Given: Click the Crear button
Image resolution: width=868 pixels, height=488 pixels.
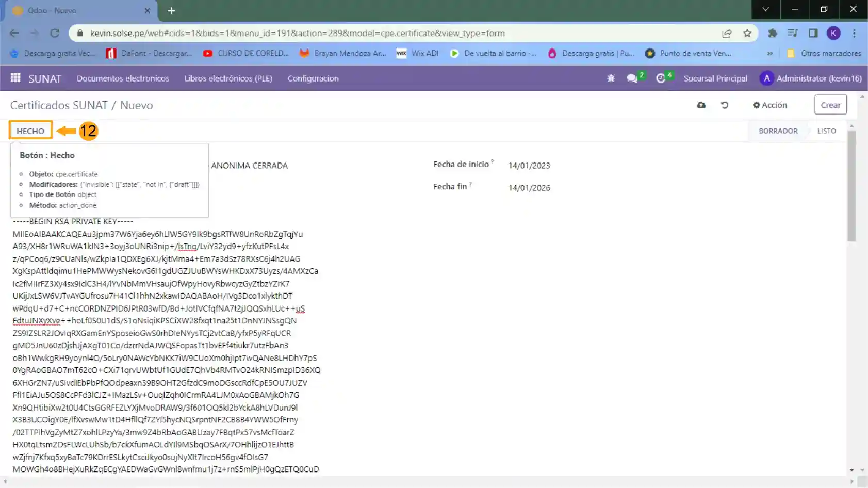Looking at the screenshot, I should [x=830, y=105].
